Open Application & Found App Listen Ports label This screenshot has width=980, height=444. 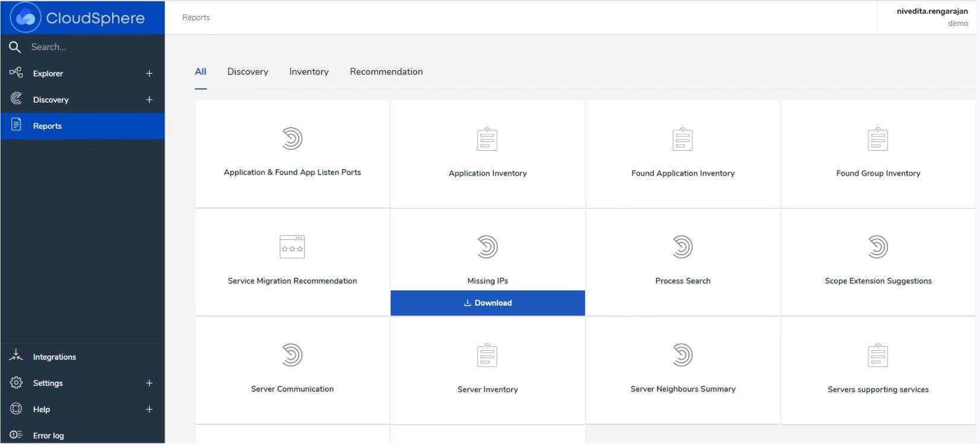(x=292, y=172)
